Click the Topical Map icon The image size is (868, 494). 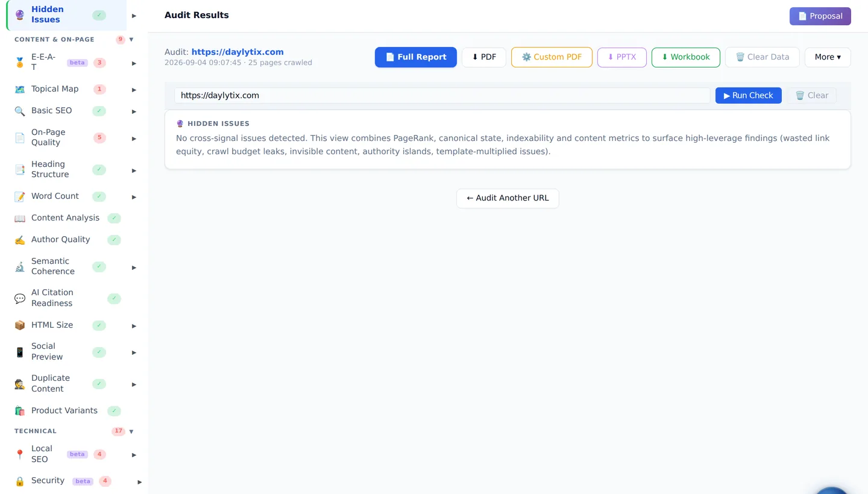click(20, 89)
